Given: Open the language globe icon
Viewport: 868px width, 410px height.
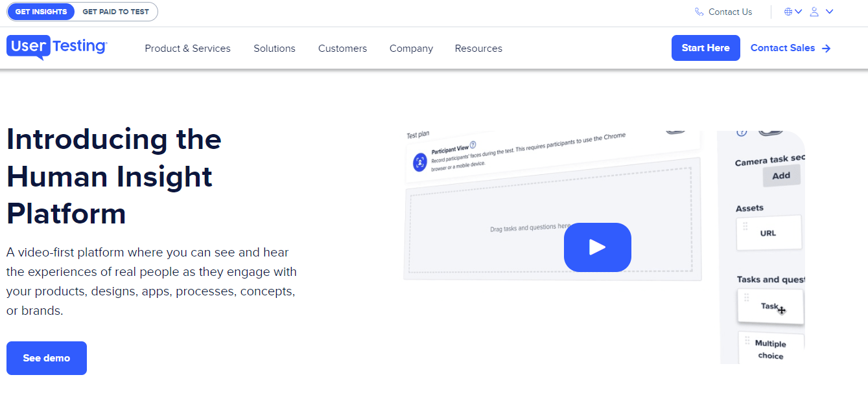Looking at the screenshot, I should pos(788,11).
